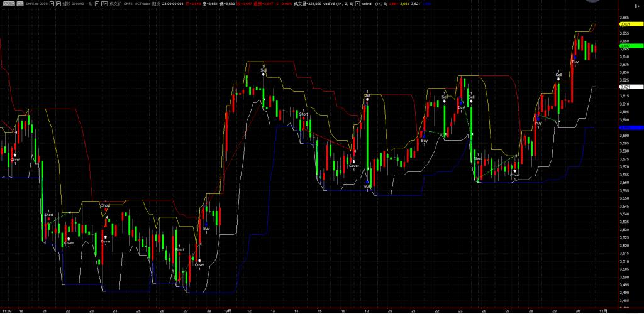The image size is (644, 314).
Task: Click blue price tag on price axis
Action: [x=630, y=127]
